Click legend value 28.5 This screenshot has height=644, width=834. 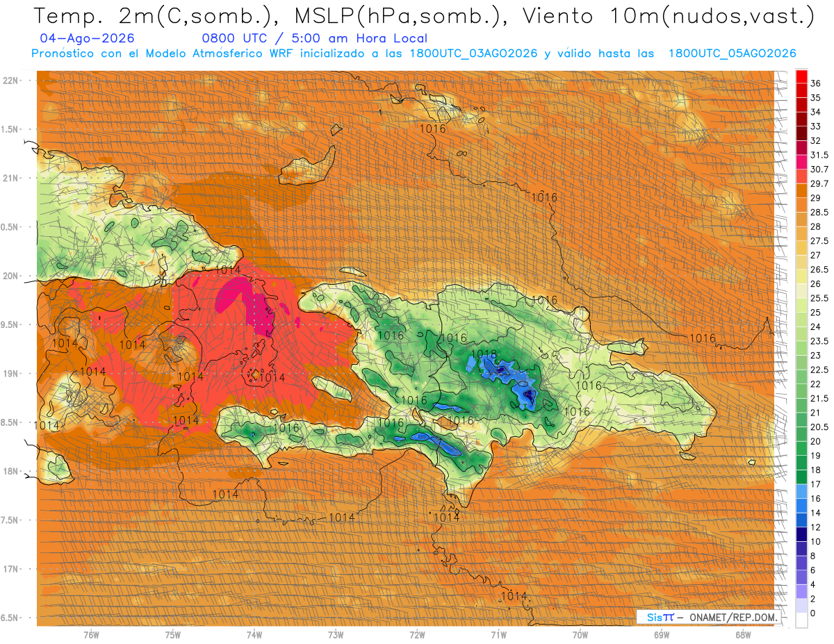pyautogui.click(x=819, y=212)
